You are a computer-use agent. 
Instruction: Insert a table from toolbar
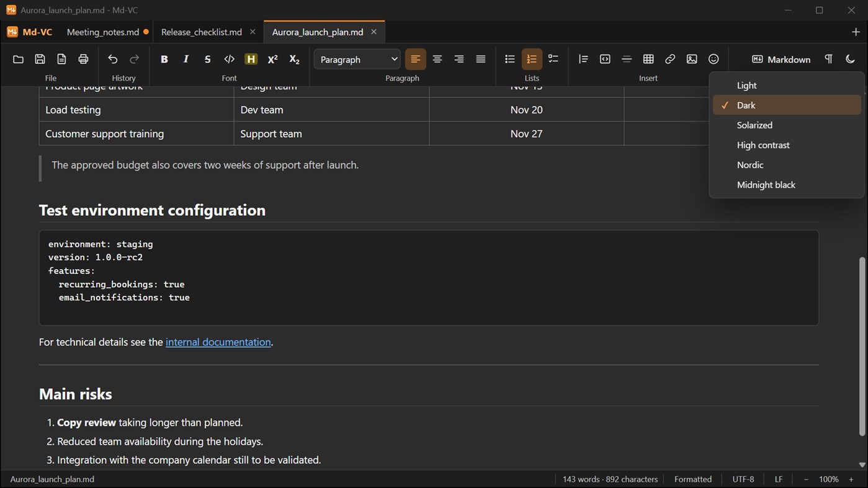(x=648, y=59)
